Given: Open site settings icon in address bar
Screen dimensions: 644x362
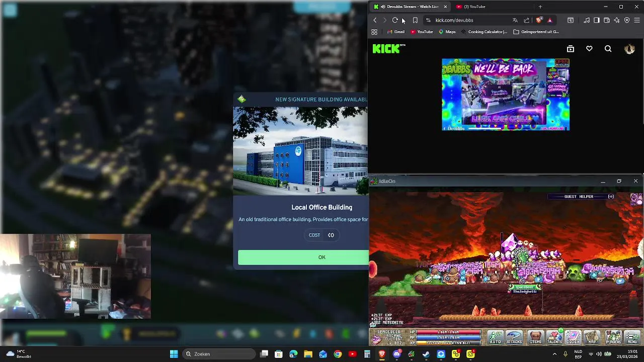Looking at the screenshot, I should (428, 20).
